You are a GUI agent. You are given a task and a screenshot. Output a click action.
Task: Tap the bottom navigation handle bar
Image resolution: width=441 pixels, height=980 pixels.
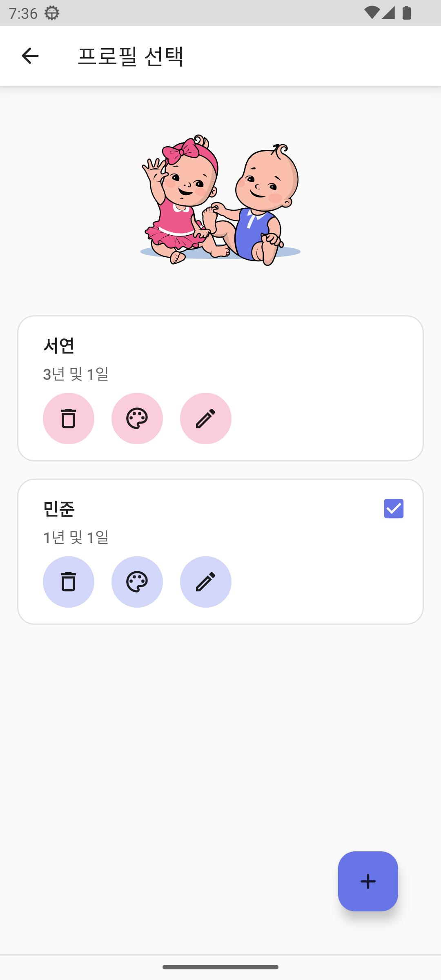click(x=220, y=967)
